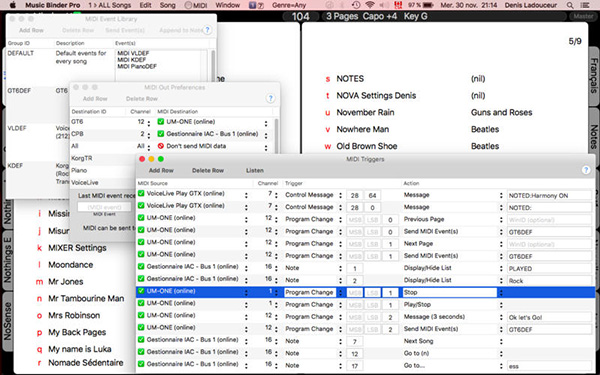Viewport: 600px width, 375px height.
Task: Click the Time Machine menu bar icon
Action: pos(356,5)
